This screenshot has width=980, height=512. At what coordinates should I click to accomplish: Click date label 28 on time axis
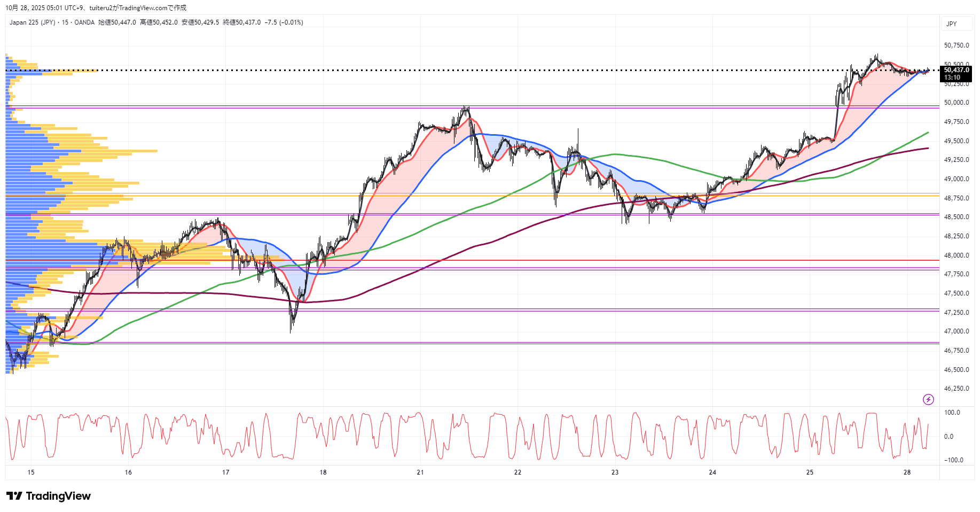click(x=907, y=472)
